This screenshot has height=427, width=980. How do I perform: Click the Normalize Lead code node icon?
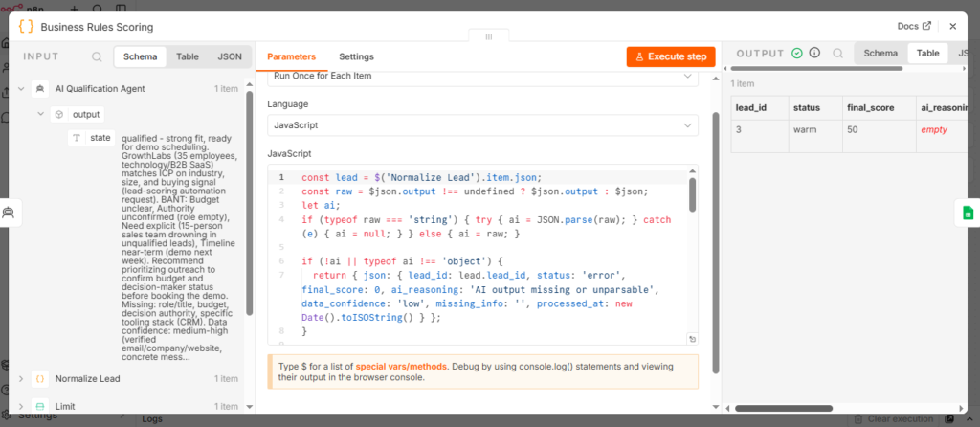point(40,379)
